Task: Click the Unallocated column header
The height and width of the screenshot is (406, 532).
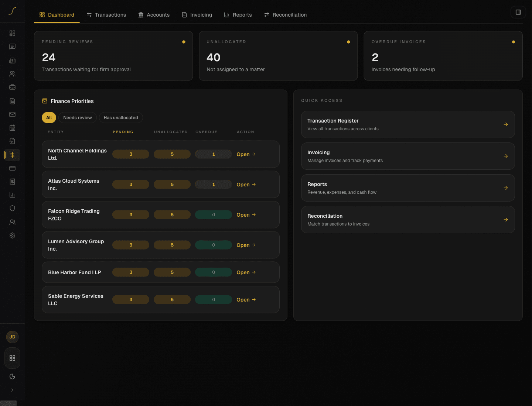Action: click(x=171, y=132)
